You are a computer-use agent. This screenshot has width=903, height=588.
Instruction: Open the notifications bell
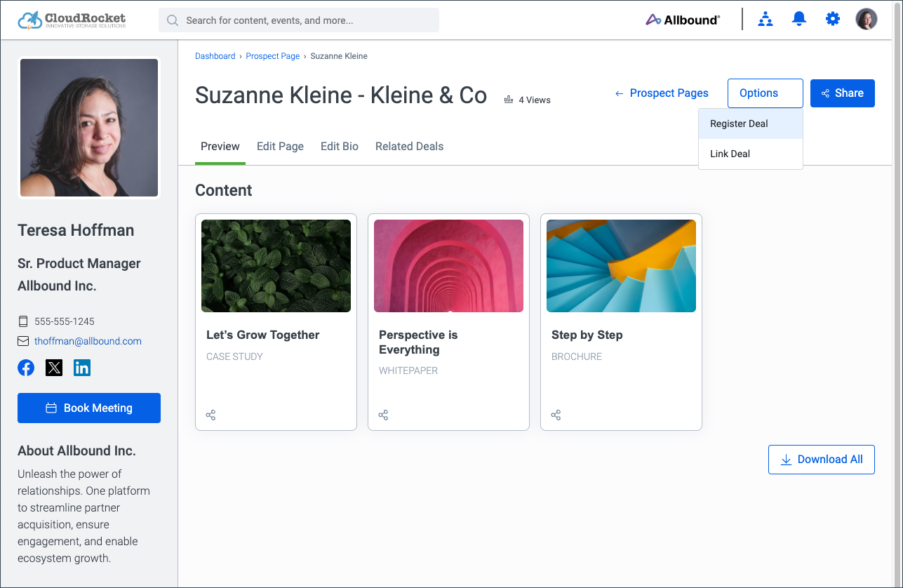(x=798, y=19)
